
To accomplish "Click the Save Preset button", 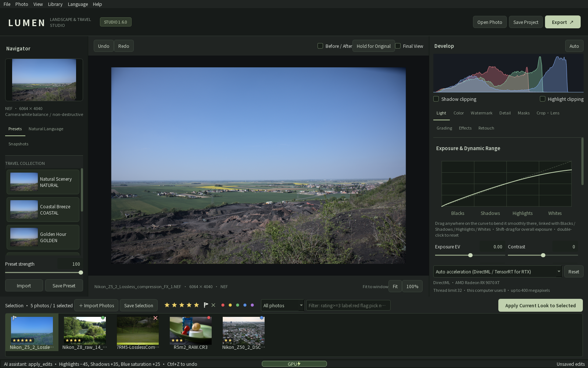I will (64, 286).
